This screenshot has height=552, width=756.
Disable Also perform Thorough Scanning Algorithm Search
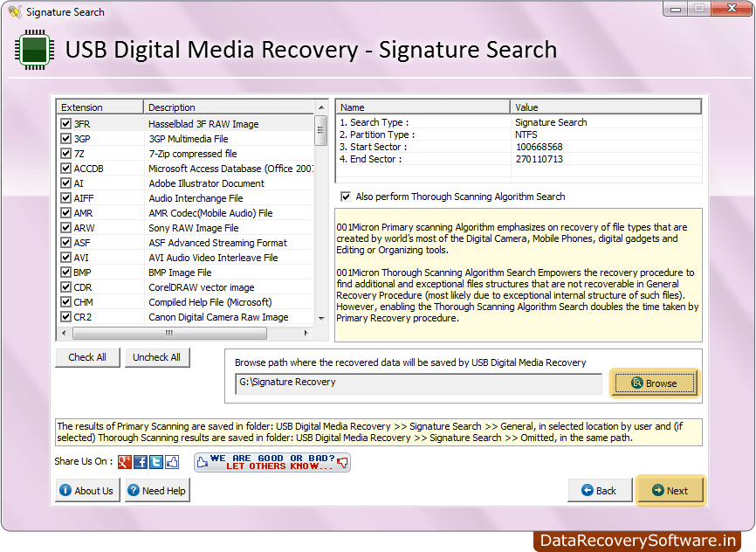point(346,197)
